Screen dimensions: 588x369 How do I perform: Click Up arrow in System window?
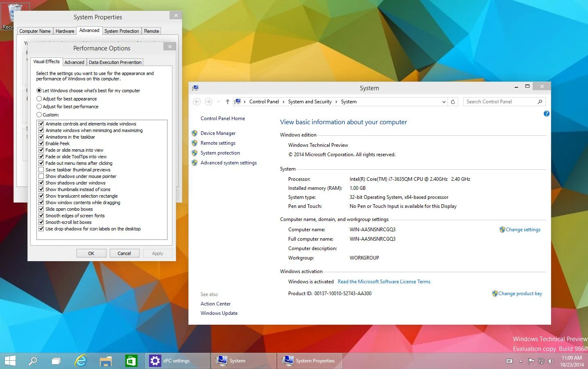[x=228, y=102]
